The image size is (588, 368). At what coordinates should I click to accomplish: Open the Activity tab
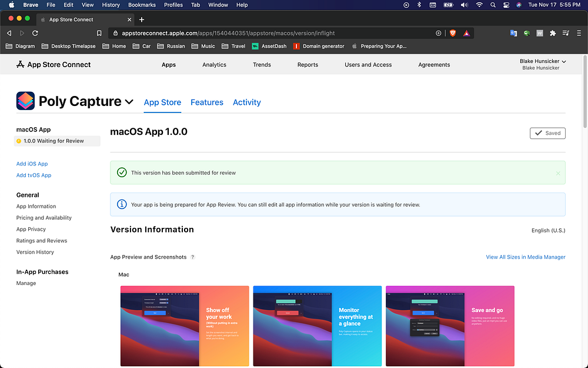(x=246, y=102)
